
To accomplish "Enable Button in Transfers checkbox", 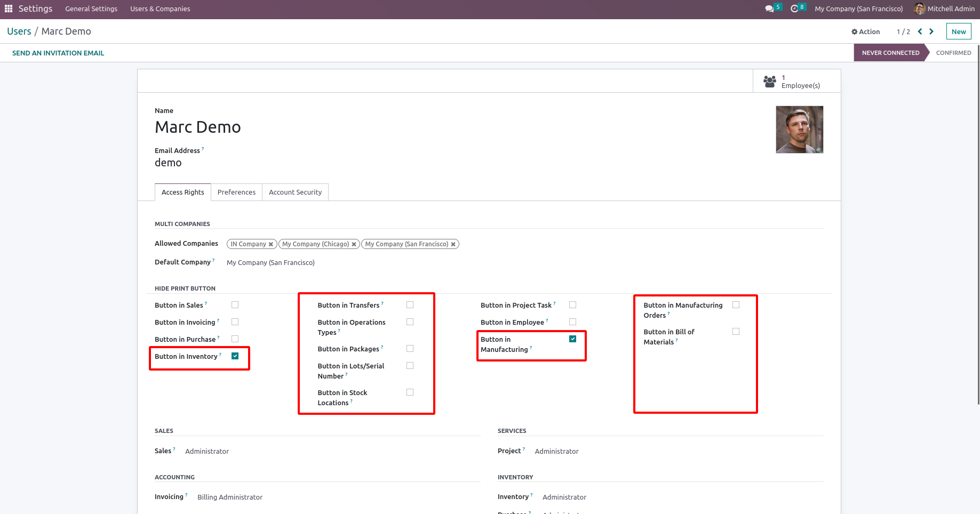I will click(410, 305).
